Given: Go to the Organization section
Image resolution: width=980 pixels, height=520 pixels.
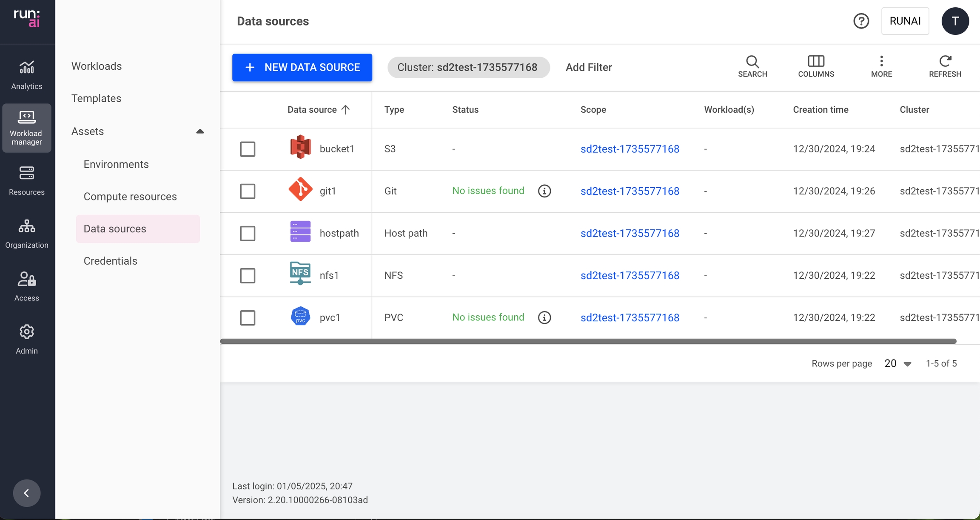Looking at the screenshot, I should point(26,233).
